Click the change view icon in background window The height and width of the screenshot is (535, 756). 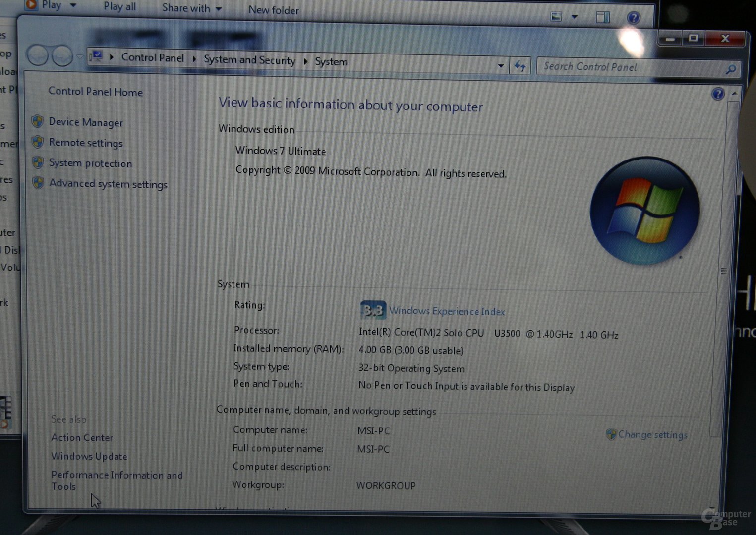[557, 17]
